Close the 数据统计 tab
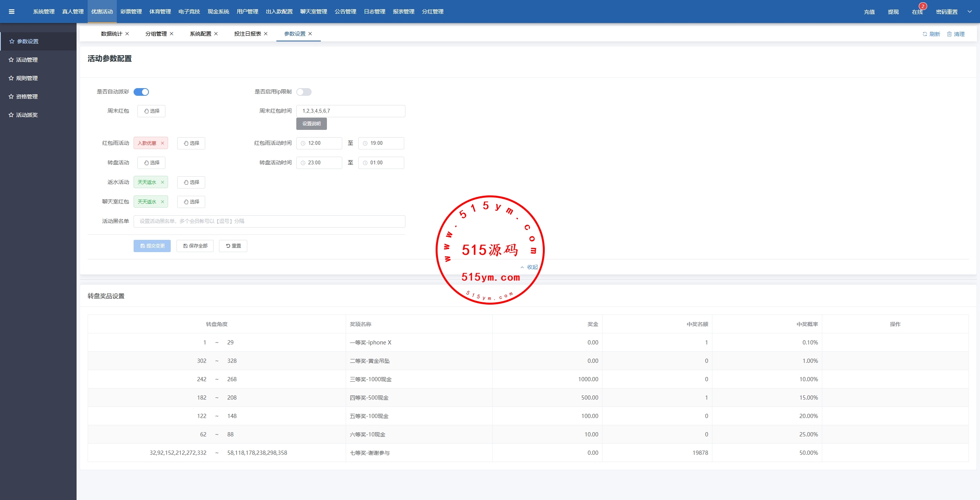The image size is (980, 500). tap(127, 34)
